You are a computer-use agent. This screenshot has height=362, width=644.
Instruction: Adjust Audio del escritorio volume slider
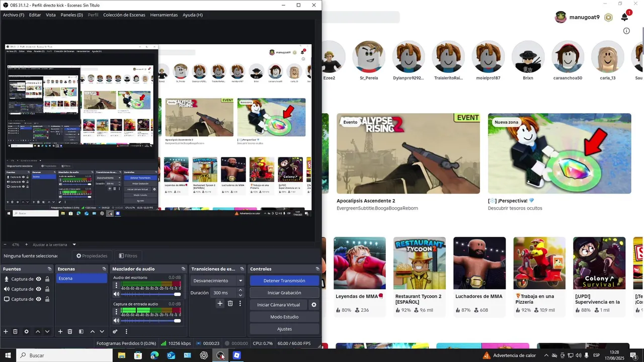pos(150,294)
